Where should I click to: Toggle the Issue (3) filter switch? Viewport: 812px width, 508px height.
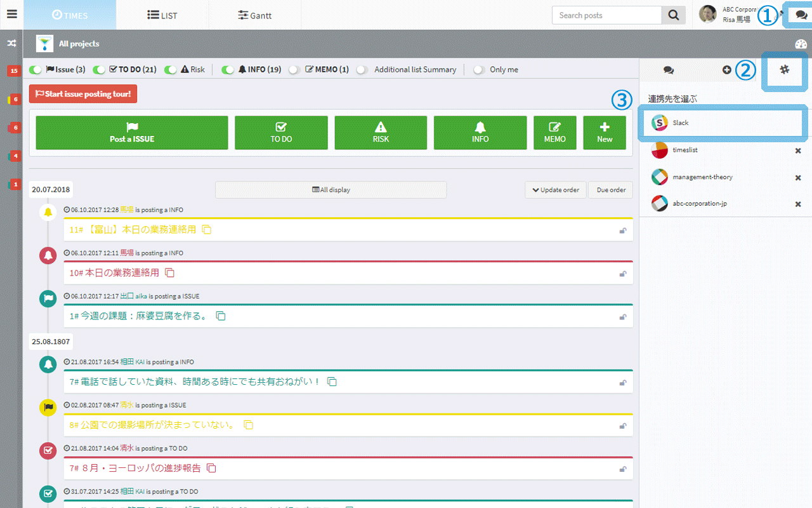[x=36, y=70]
